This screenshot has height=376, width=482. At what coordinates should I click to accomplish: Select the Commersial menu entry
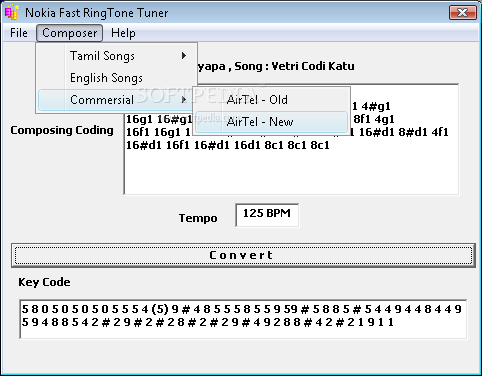pyautogui.click(x=115, y=100)
